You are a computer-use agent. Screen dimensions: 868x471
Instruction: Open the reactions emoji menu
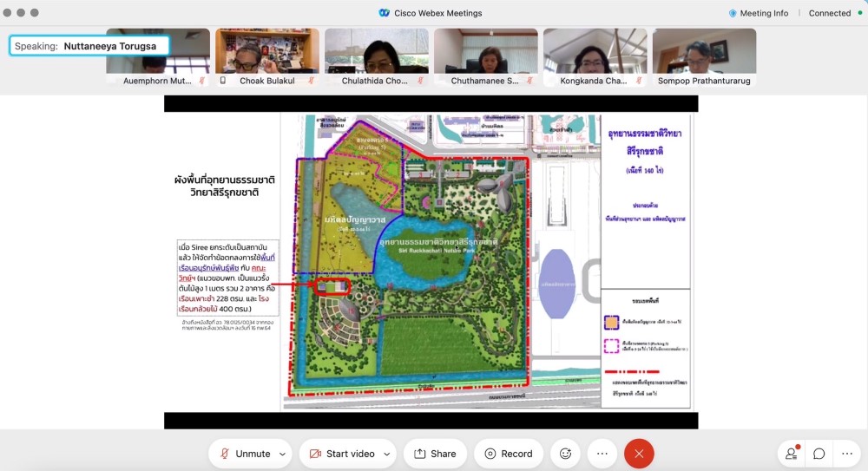tap(565, 454)
